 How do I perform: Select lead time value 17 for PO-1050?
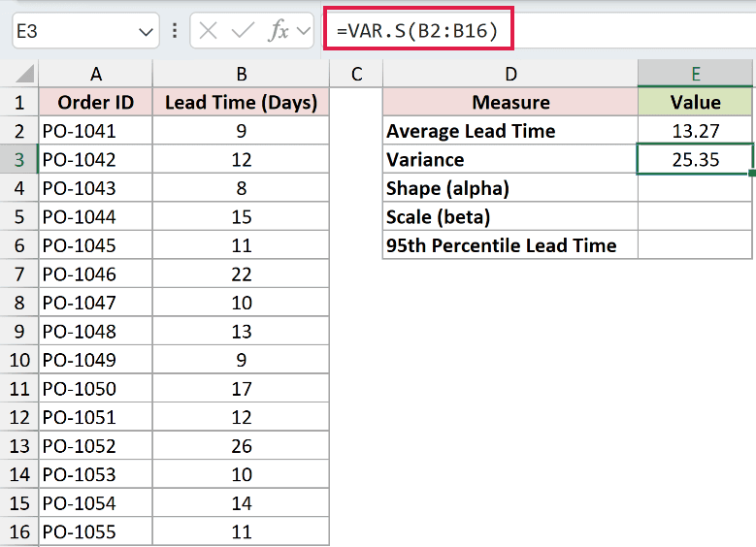(x=241, y=389)
